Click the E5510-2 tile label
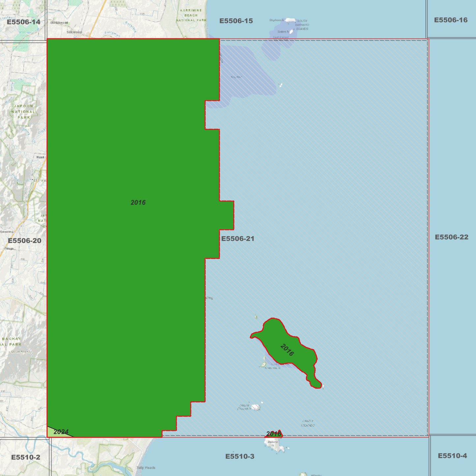 point(25,457)
